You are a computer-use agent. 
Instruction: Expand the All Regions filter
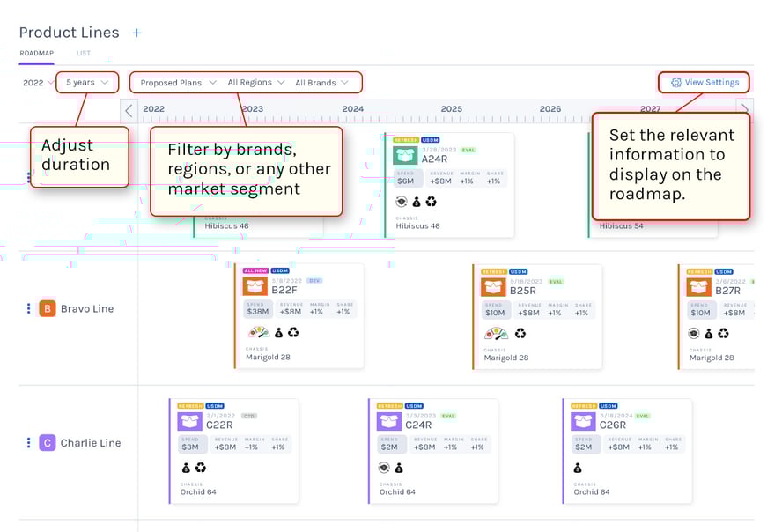256,82
